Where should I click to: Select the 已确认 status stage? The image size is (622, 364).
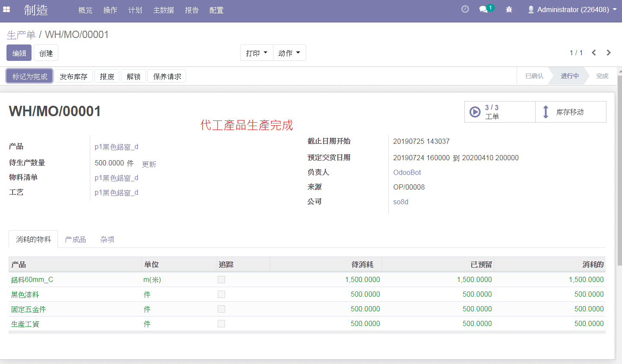[534, 76]
